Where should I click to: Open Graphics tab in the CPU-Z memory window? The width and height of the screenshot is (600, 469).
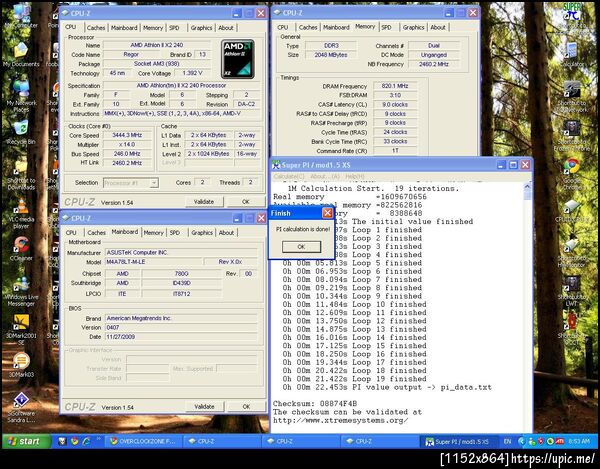point(414,27)
